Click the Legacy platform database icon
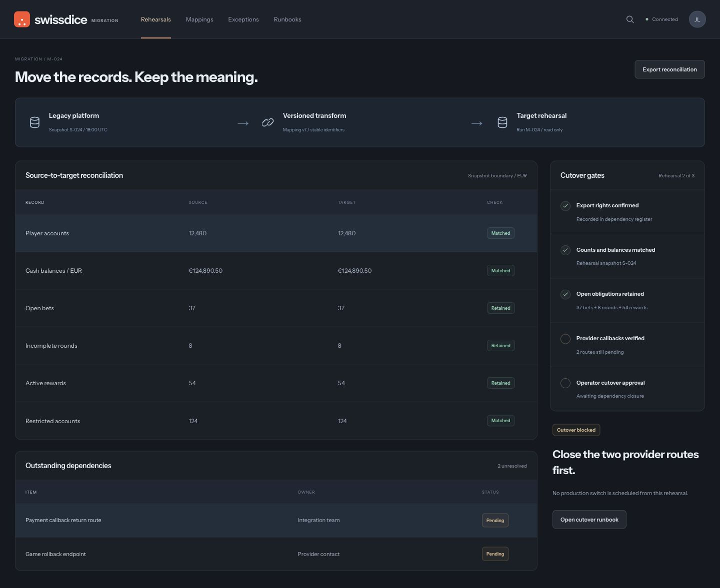 (x=34, y=122)
